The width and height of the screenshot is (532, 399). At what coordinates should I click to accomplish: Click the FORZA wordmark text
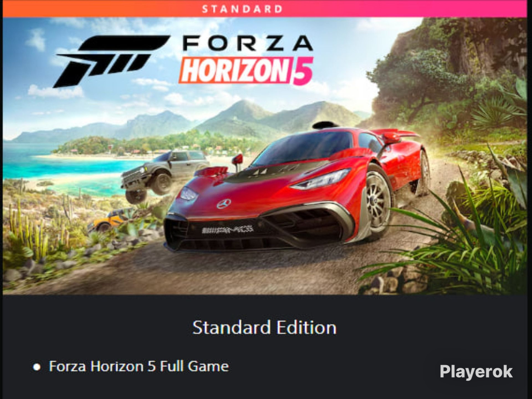248,43
